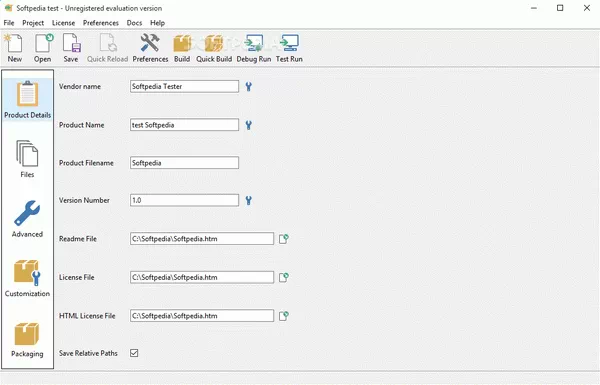Open the License menu

tap(64, 23)
